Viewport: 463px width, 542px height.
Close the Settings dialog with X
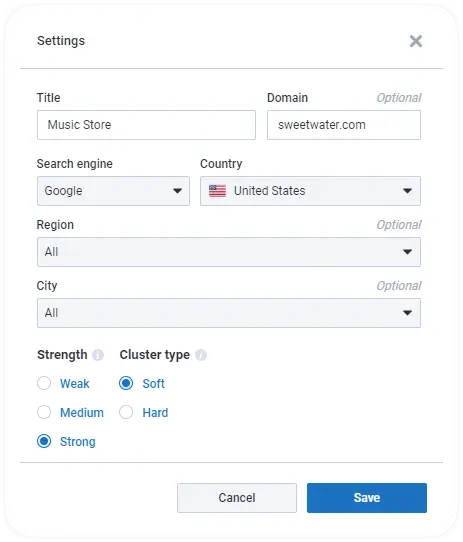pyautogui.click(x=416, y=41)
